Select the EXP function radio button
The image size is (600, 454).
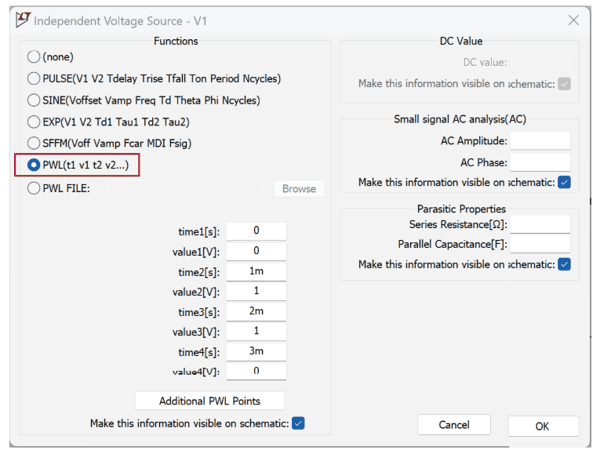pos(34,122)
